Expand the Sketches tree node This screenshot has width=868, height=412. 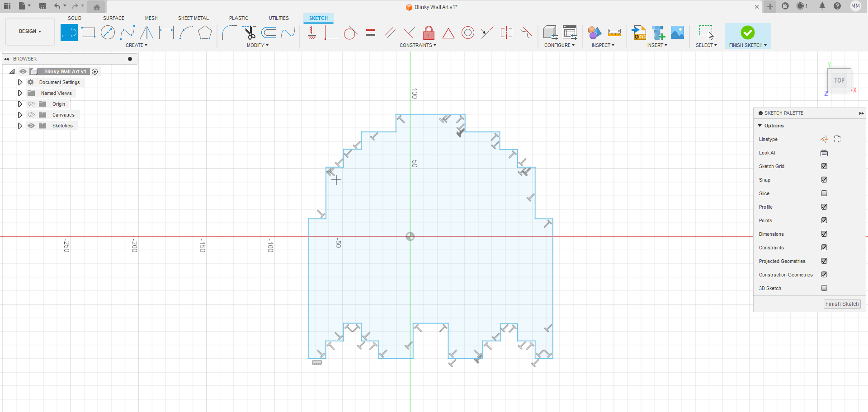click(20, 126)
